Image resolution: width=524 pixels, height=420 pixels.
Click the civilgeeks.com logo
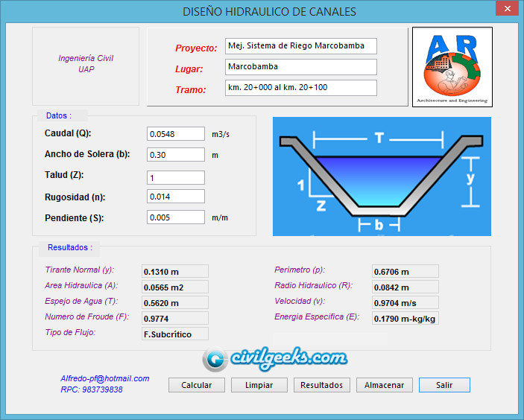[x=275, y=359]
